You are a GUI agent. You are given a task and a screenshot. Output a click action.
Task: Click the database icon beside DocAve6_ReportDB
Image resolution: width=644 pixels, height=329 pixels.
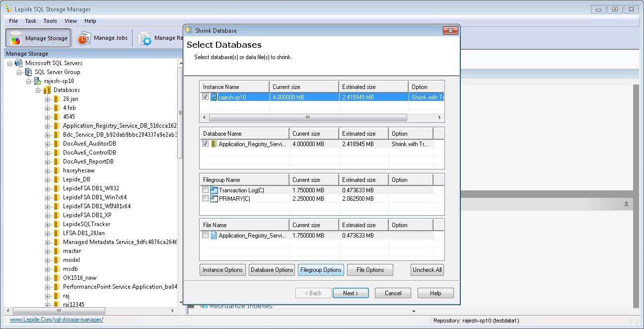click(x=56, y=162)
